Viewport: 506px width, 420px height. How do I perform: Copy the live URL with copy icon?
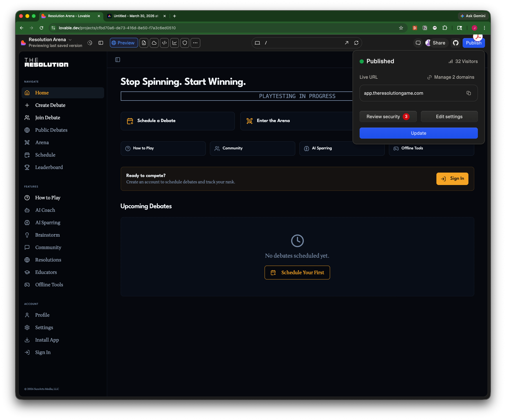(x=469, y=93)
